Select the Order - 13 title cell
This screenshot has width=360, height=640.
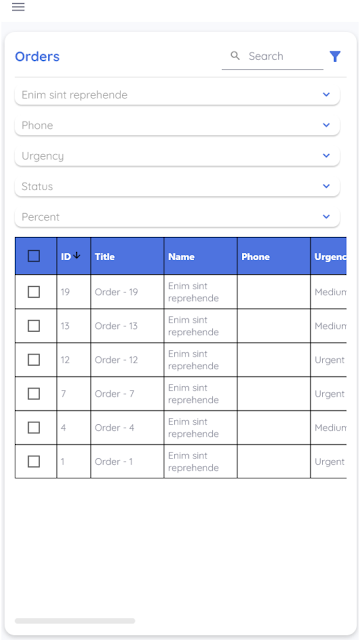[x=127, y=326]
